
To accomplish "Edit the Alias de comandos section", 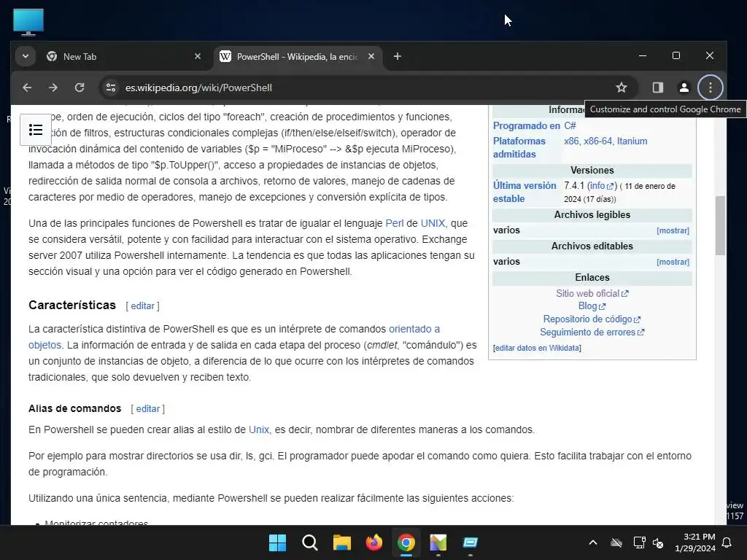I will click(147, 408).
